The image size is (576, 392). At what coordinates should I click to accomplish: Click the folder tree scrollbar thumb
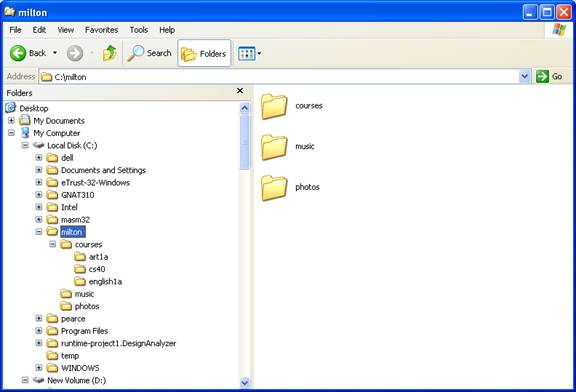(245, 142)
